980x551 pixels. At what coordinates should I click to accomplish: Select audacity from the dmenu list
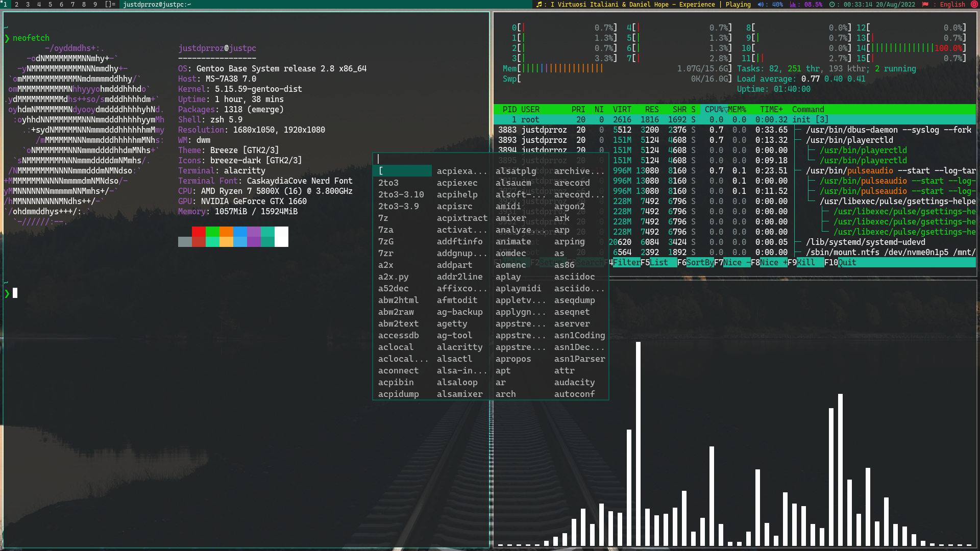574,383
